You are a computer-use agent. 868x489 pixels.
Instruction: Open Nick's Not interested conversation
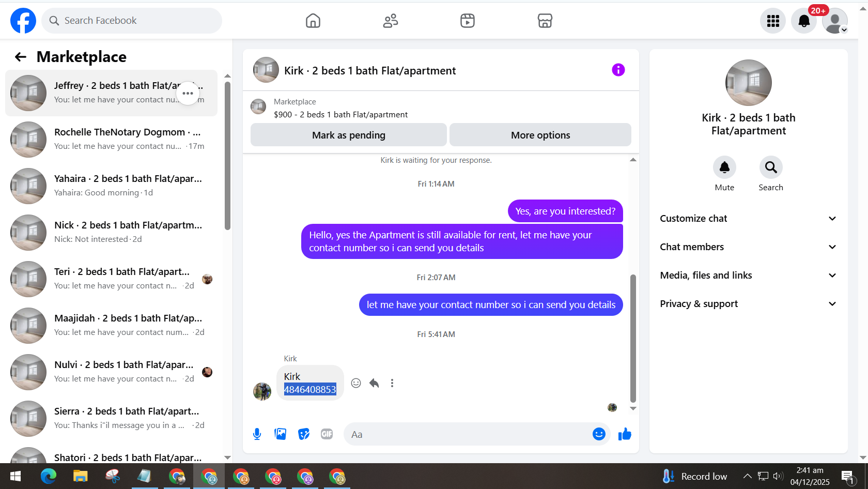[x=111, y=233]
